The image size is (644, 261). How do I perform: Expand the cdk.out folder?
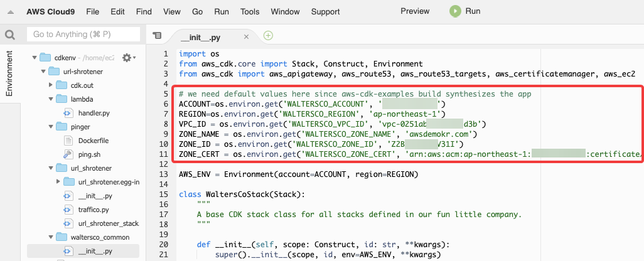tap(51, 85)
